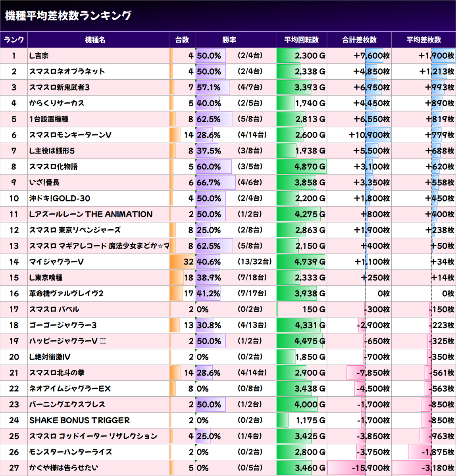Select the 1台設置機種 row name
This screenshot has height=476, width=456.
(x=48, y=119)
